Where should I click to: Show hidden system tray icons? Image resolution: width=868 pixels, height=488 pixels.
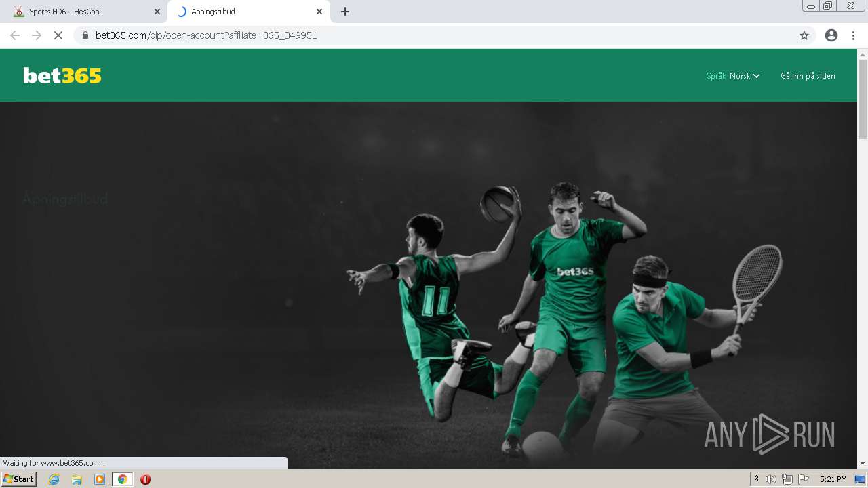756,479
